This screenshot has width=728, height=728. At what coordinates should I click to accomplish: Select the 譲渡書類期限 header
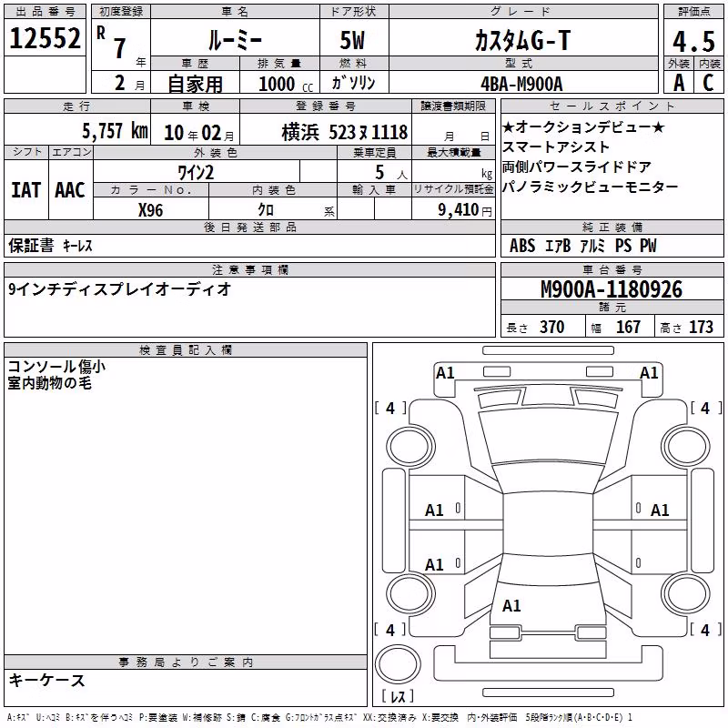pos(453,106)
